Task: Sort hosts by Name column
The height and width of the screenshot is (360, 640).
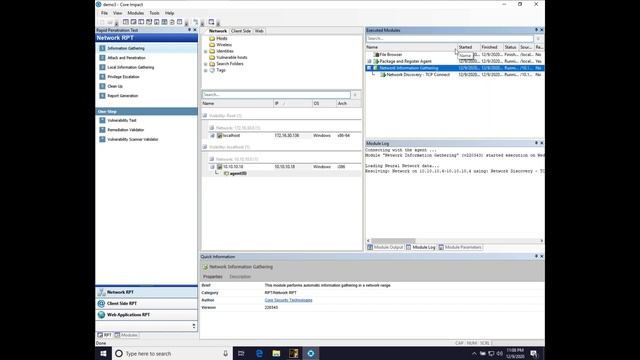Action: point(237,104)
